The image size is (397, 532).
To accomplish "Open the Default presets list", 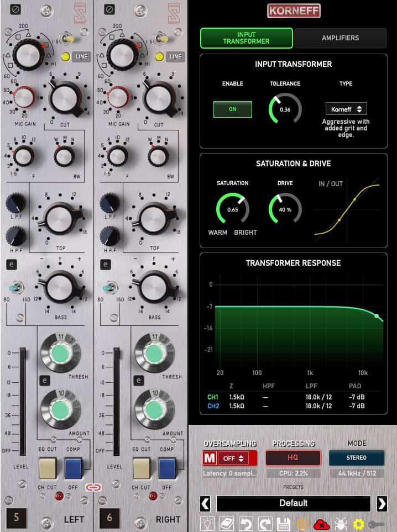I will point(294,503).
